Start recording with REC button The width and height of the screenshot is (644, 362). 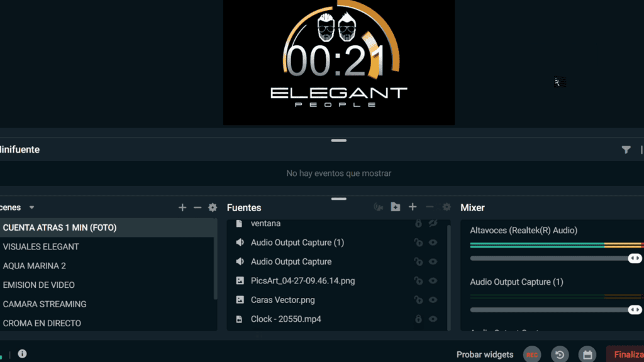[532, 354]
